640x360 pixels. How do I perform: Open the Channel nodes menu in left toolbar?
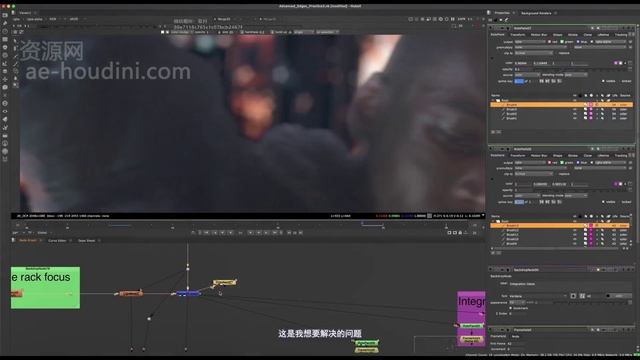click(x=5, y=40)
